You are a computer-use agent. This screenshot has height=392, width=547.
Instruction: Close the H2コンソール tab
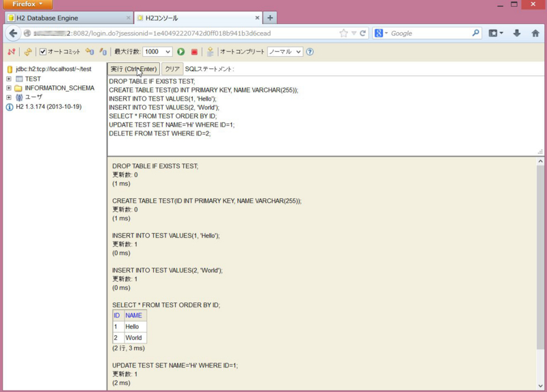[x=257, y=18]
